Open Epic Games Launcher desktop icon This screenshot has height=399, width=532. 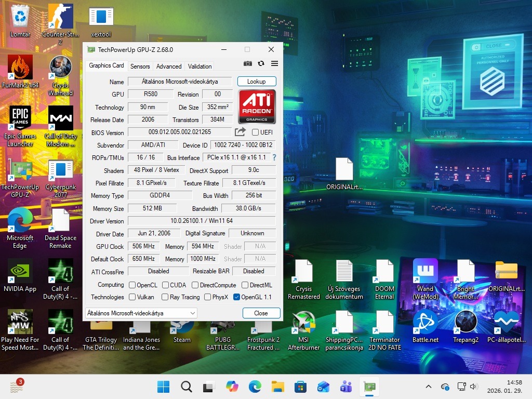tap(20, 126)
